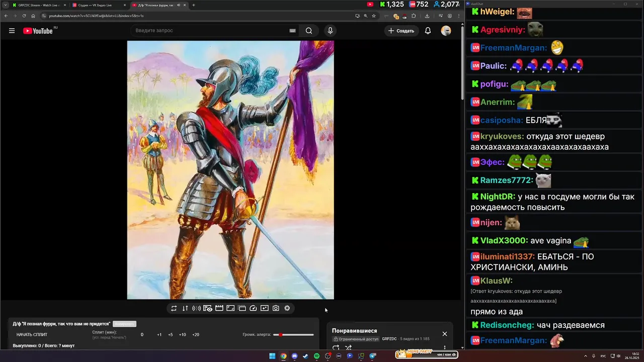Open the browser tab search dropdown arrow
The height and width of the screenshot is (362, 644).
click(x=5, y=5)
